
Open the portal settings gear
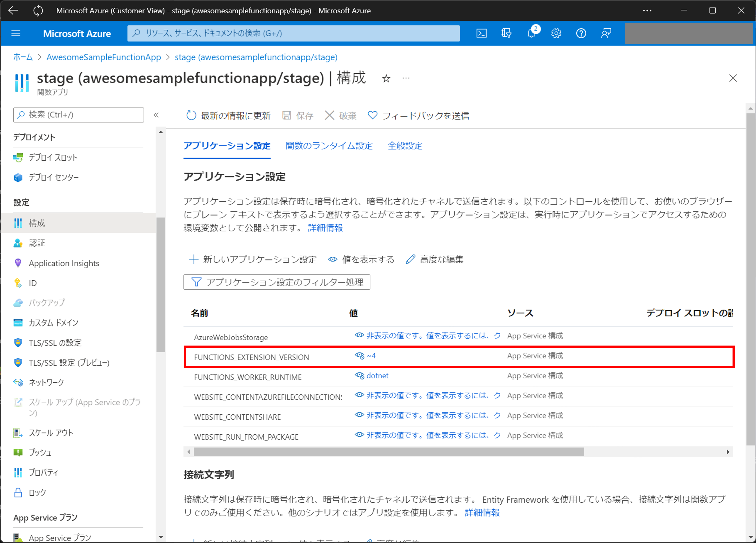pos(556,33)
